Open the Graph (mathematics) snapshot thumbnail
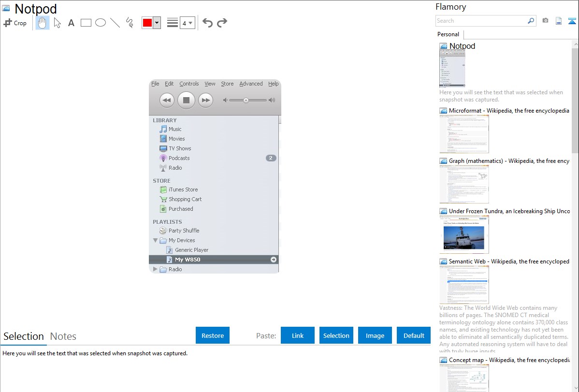 [464, 184]
